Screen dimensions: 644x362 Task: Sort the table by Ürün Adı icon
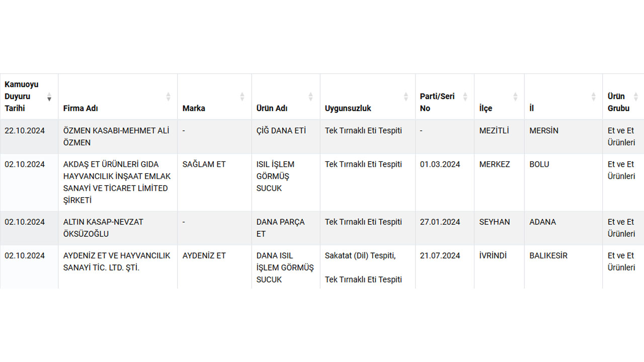(310, 97)
